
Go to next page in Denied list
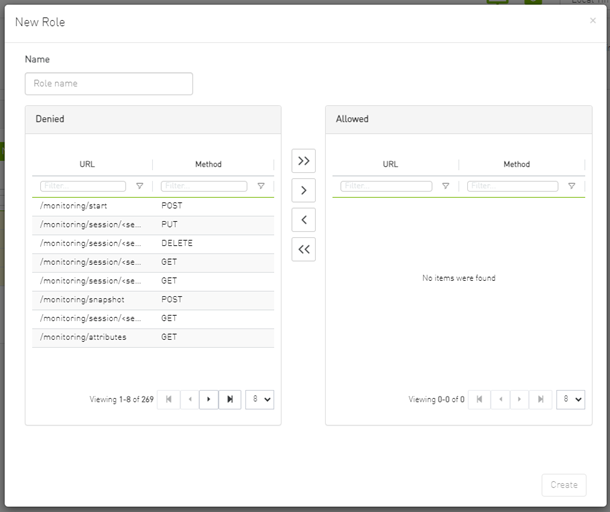[x=208, y=399]
